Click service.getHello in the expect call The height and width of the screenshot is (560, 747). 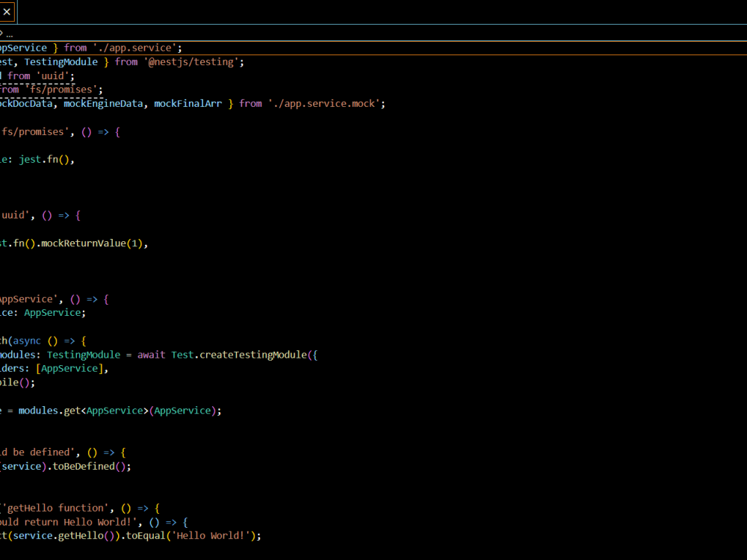point(58,536)
